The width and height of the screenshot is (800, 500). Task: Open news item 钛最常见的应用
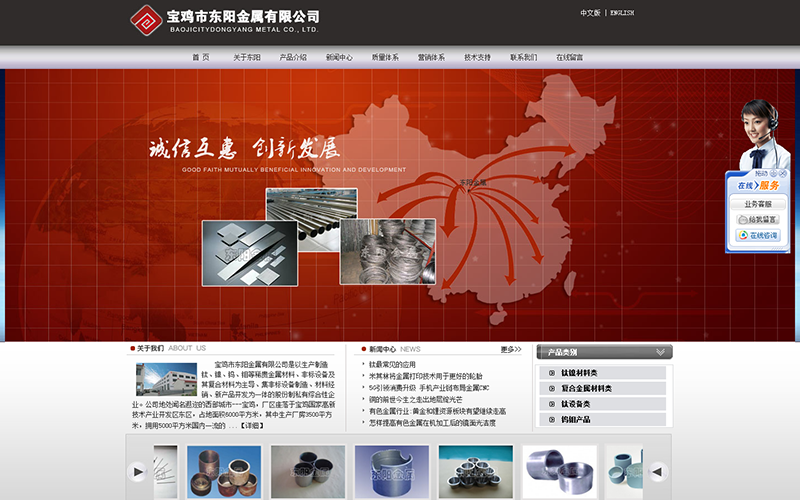tap(392, 364)
